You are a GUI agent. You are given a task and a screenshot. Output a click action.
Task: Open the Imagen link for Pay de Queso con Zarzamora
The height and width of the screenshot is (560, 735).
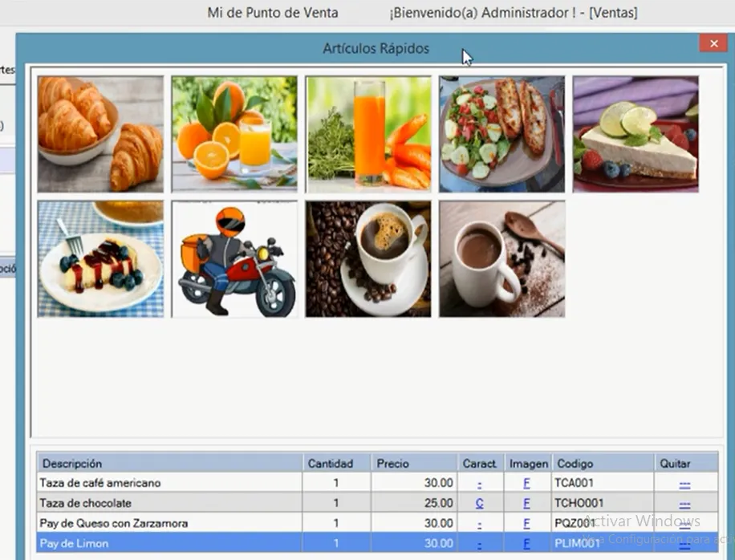click(x=526, y=524)
